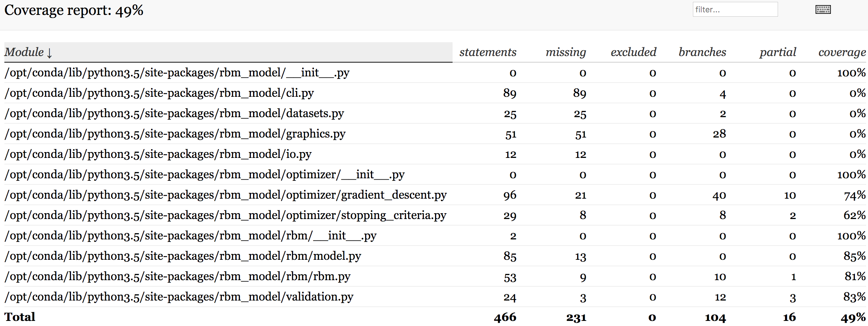Viewport: 868px width, 326px height.
Task: Sort by coverage column header
Action: tap(842, 52)
